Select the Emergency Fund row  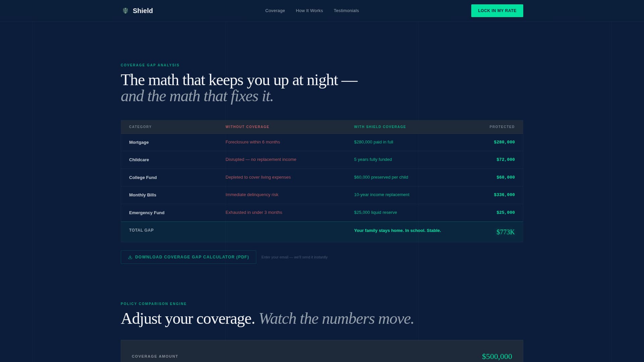(147, 213)
